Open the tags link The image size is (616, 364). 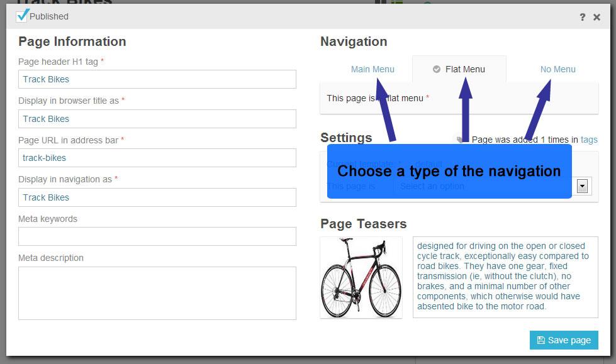tap(589, 140)
